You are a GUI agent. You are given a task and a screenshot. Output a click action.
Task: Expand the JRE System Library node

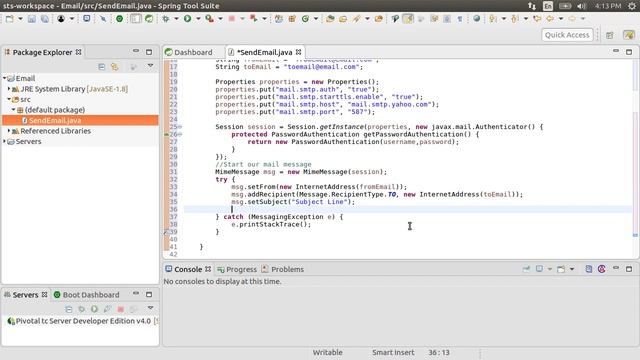point(9,89)
